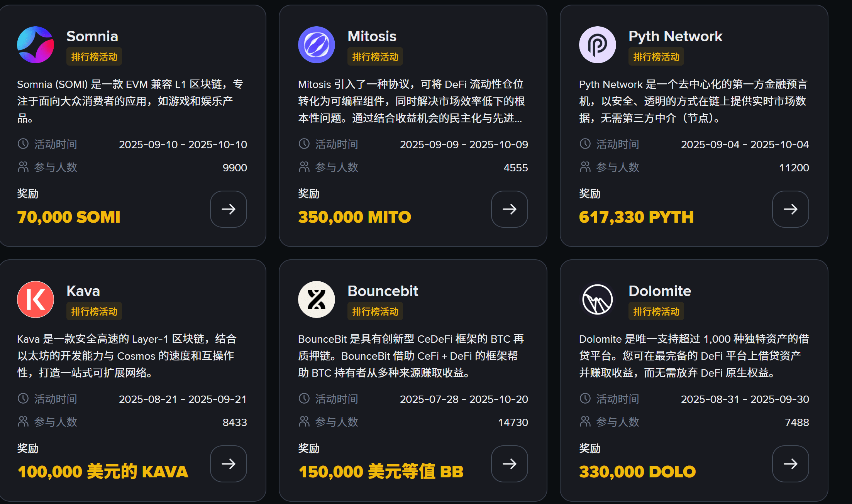The height and width of the screenshot is (504, 852).
Task: Go to Bouncebit campaign with arrow button
Action: click(510, 464)
